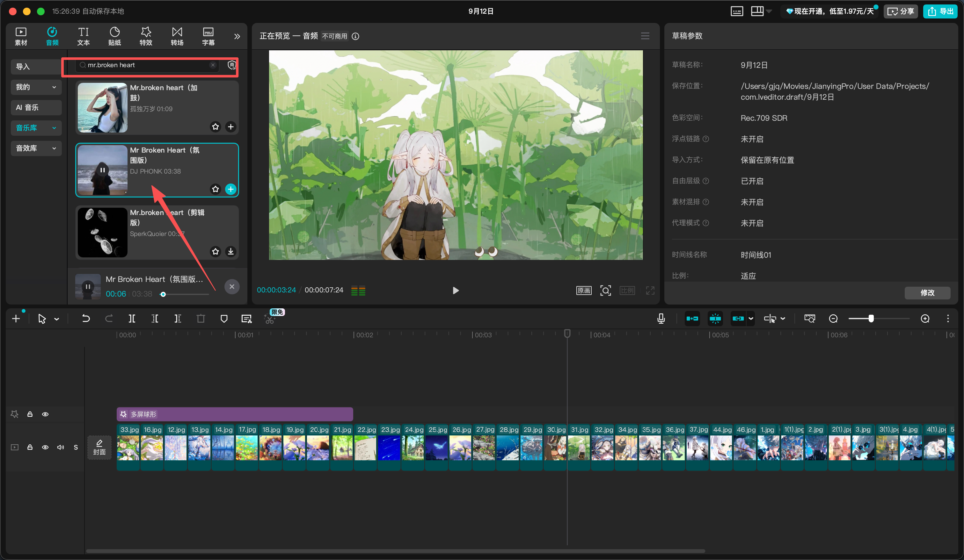The image size is (964, 560).
Task: Open the pointer tool dropdown arrow
Action: (57, 319)
